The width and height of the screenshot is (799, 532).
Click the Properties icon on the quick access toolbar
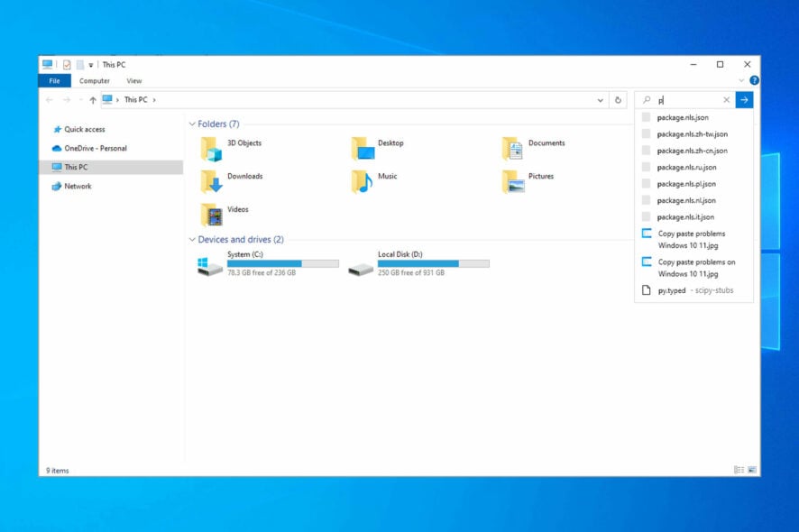pyautogui.click(x=66, y=64)
